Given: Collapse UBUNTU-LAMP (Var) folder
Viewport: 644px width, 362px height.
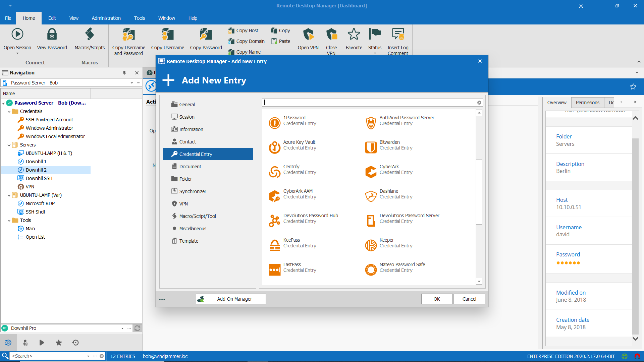Looking at the screenshot, I should [9, 195].
